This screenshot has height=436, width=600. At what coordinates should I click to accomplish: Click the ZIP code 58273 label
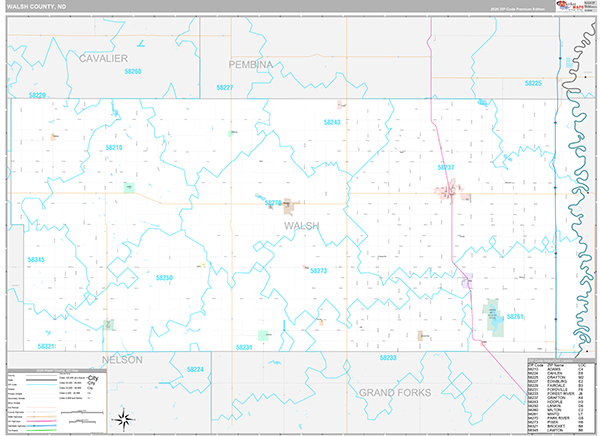click(x=318, y=271)
